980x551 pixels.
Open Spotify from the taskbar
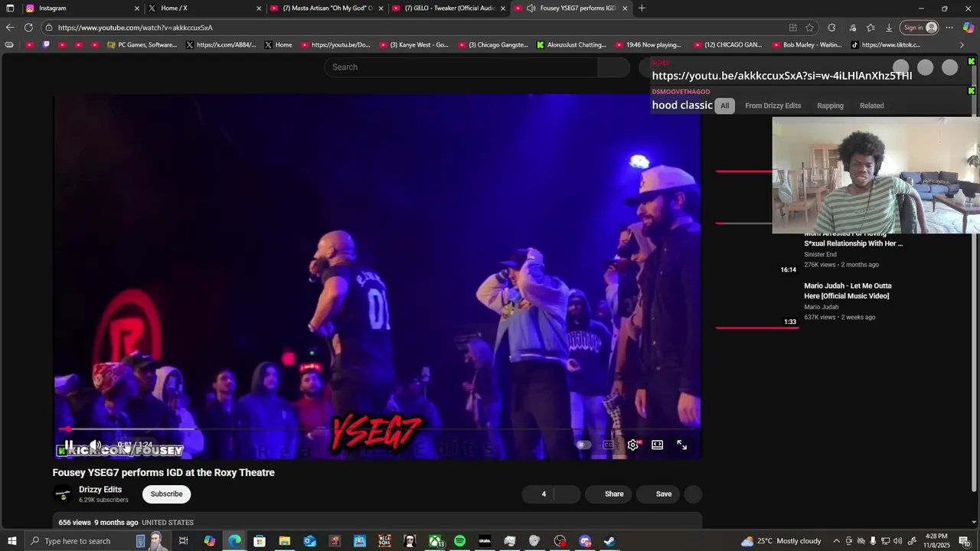(459, 541)
